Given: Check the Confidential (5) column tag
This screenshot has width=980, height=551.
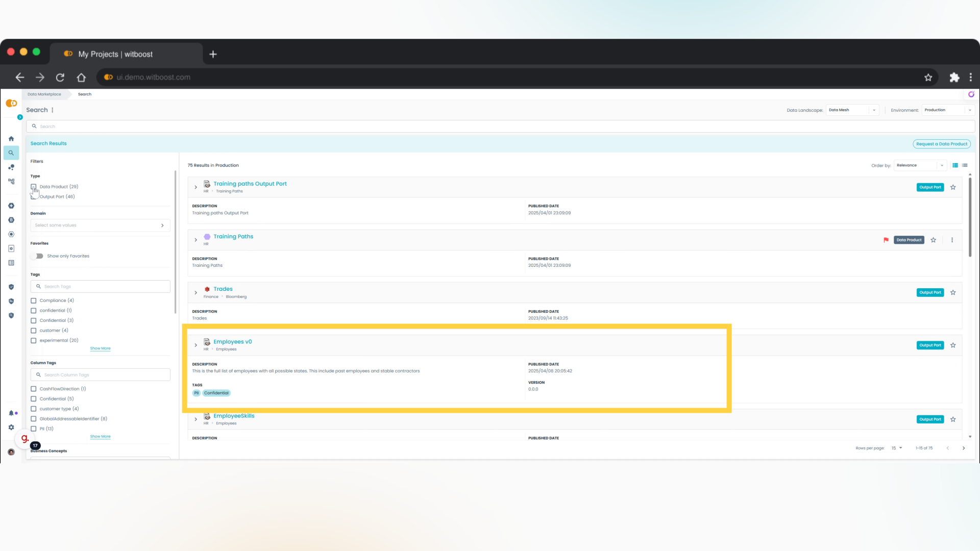Looking at the screenshot, I should pos(34,399).
